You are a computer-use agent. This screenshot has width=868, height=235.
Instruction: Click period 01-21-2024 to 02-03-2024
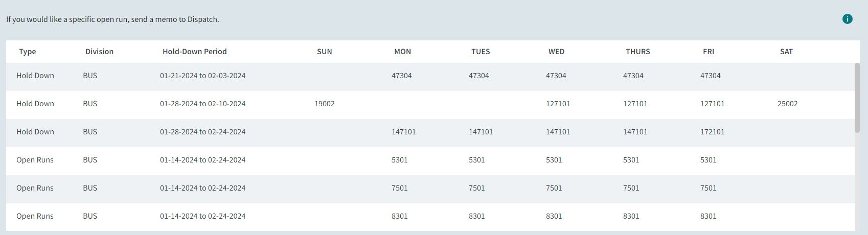point(202,76)
